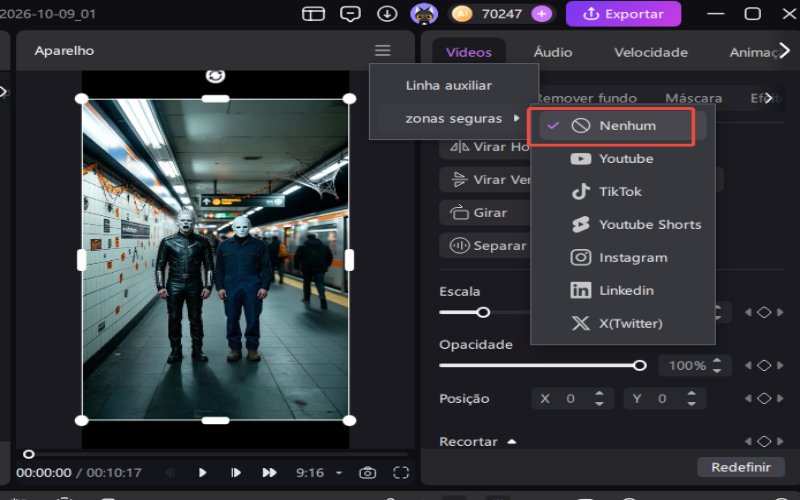This screenshot has width=800, height=500.
Task: Go to previous Escala keyframe
Action: tap(748, 312)
